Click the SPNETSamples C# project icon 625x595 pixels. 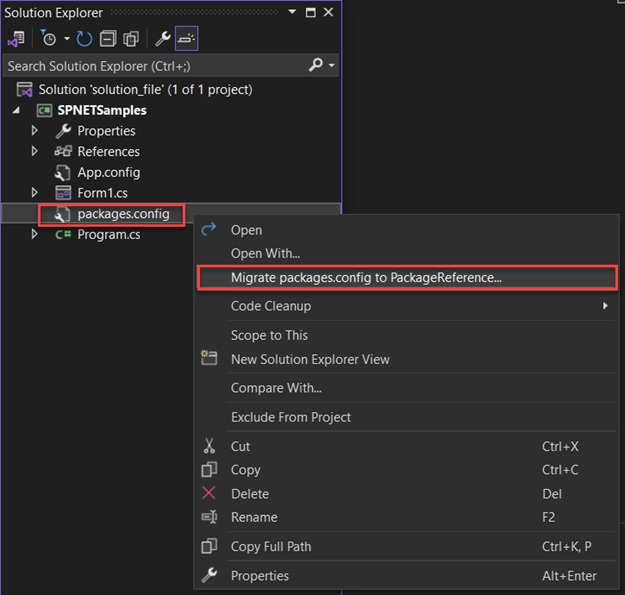coord(44,110)
